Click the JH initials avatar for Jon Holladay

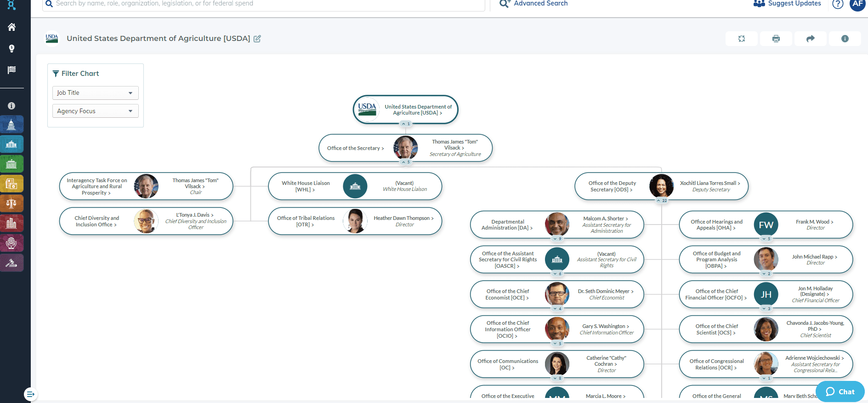coord(766,294)
